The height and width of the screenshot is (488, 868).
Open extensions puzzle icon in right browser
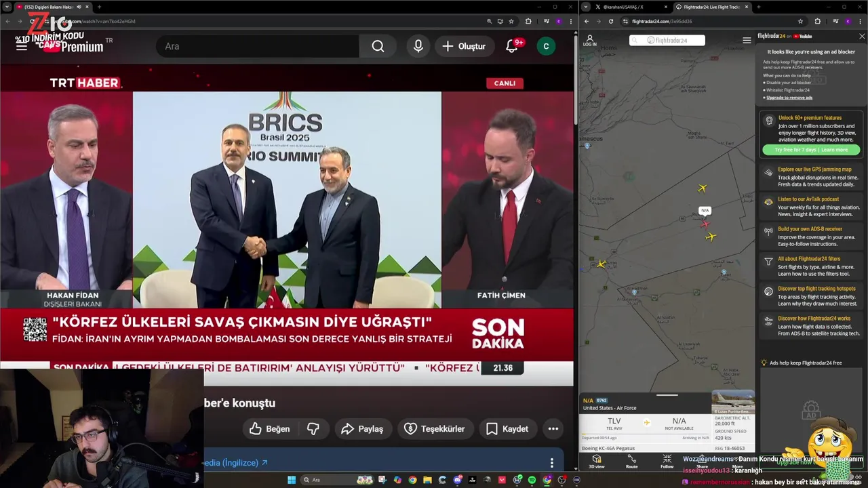817,21
